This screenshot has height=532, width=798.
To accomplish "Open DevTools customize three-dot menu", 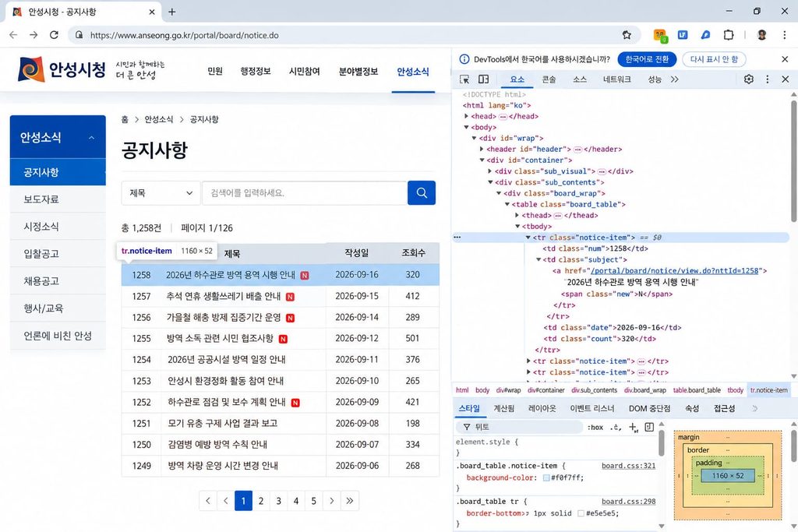I will point(768,79).
